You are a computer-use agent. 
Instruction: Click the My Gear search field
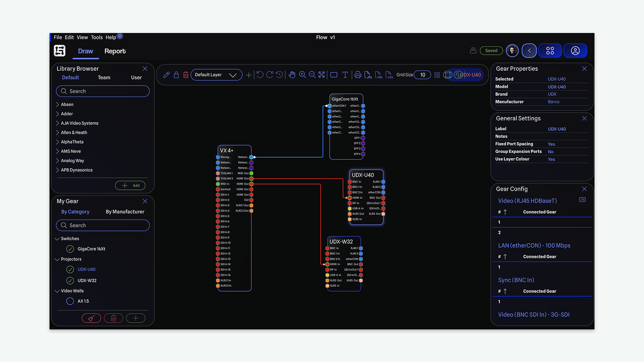pos(103,225)
